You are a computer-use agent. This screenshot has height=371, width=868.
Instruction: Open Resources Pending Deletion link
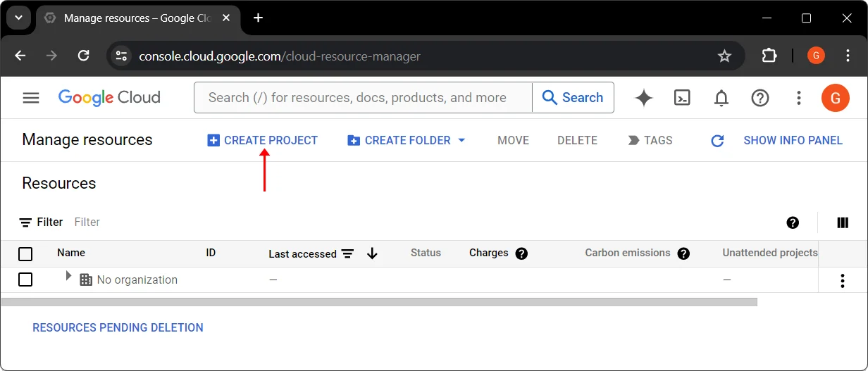(x=118, y=328)
